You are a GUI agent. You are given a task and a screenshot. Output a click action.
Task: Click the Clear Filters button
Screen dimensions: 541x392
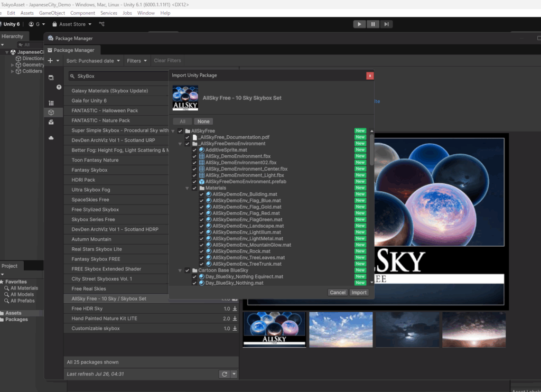pyautogui.click(x=167, y=60)
